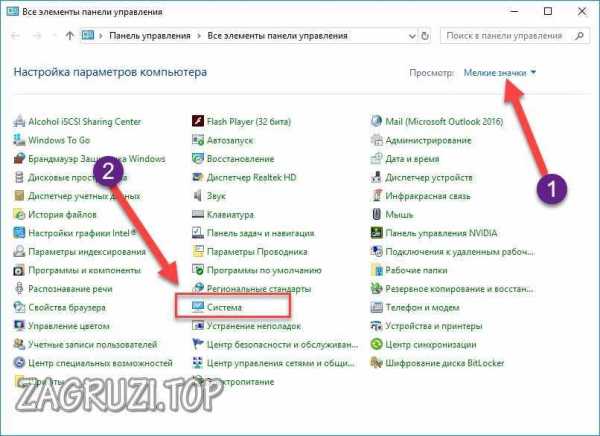Screen dimensions: 600x436
Task: Open the Мышь icon
Action: coord(377,214)
